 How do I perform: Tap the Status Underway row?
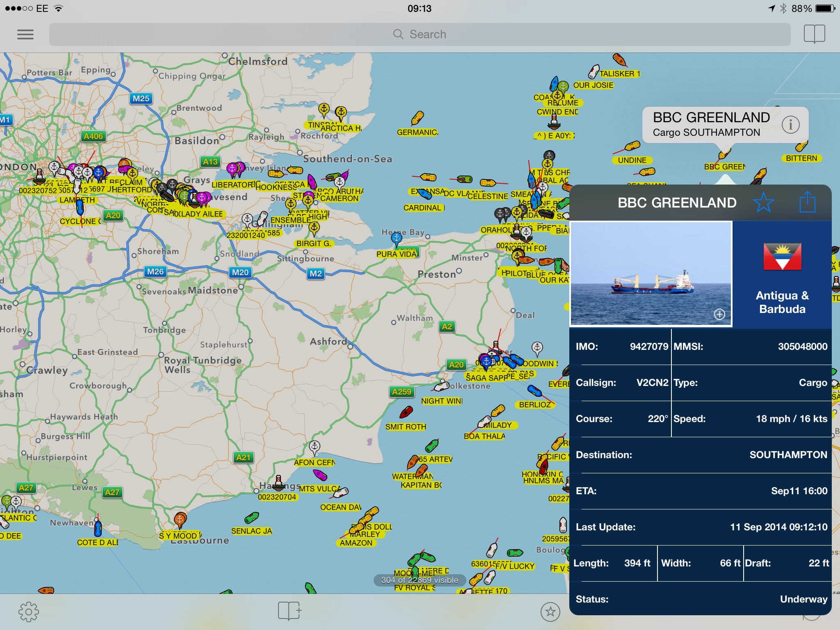coord(701,599)
